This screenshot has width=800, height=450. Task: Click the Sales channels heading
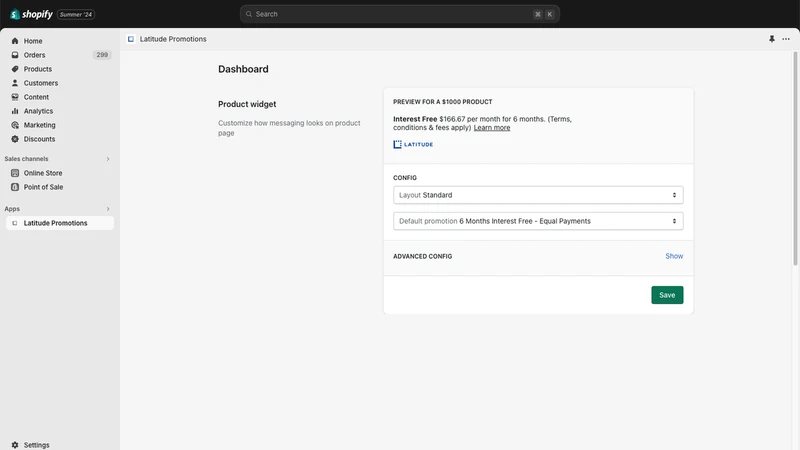click(x=27, y=159)
